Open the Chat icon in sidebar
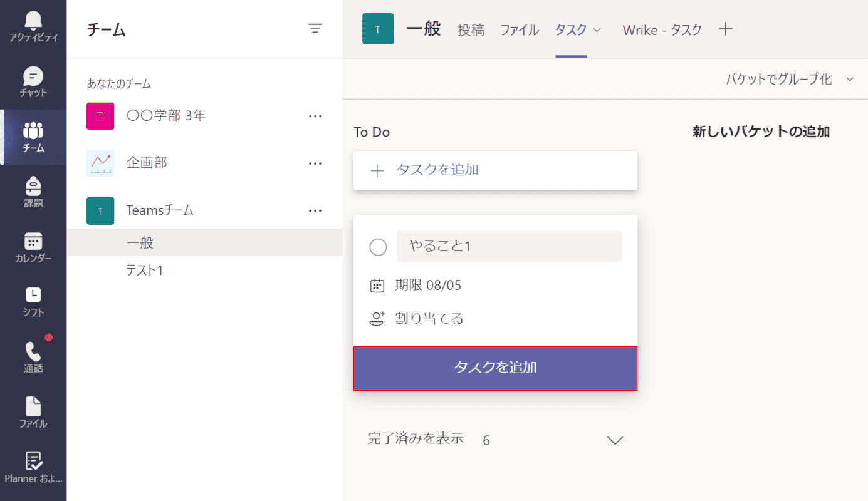 click(33, 76)
